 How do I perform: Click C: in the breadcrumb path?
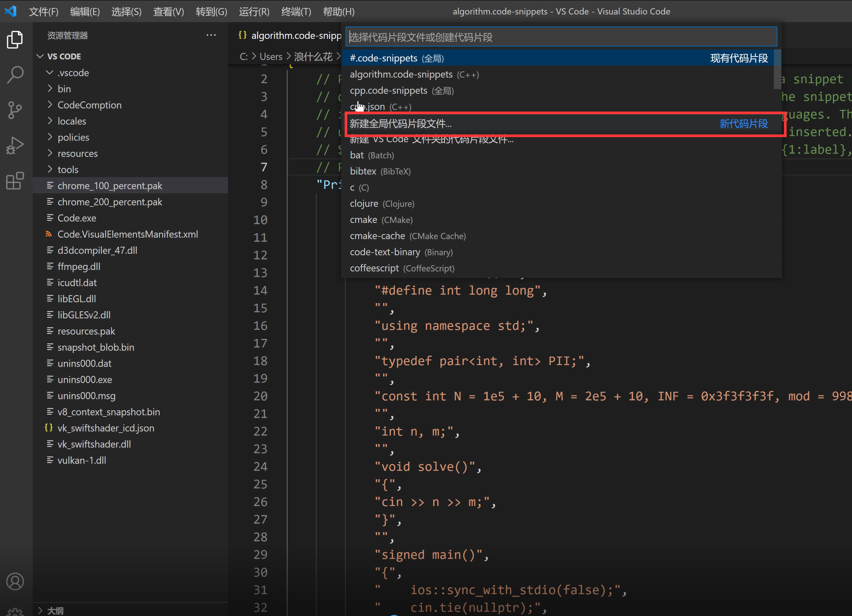point(244,56)
